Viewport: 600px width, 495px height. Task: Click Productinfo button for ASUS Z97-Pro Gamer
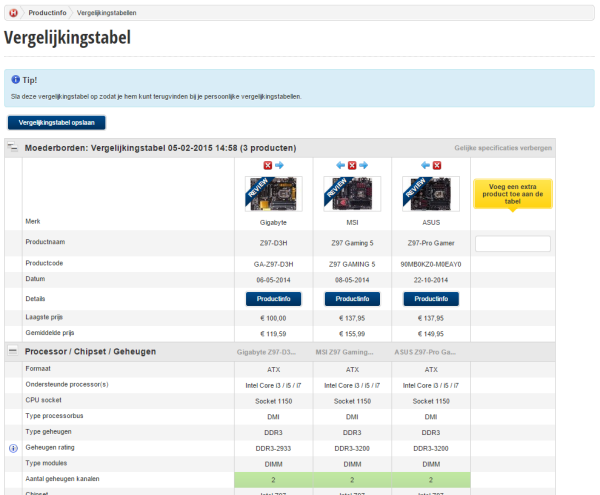[431, 299]
